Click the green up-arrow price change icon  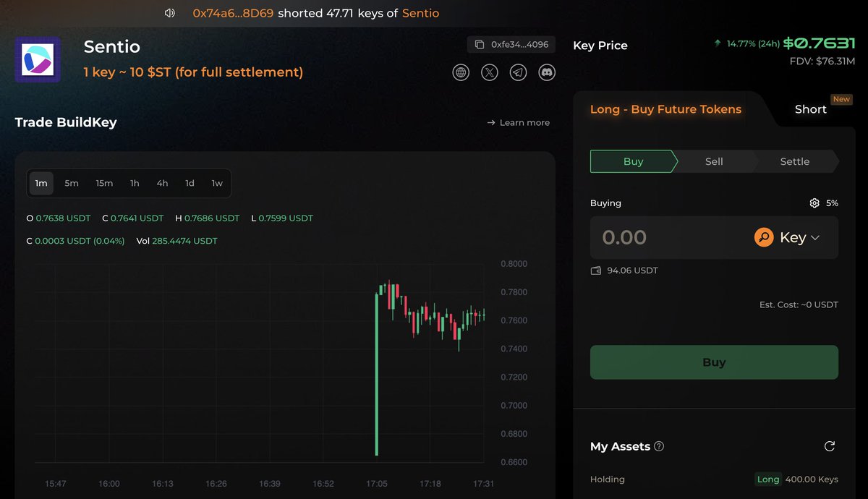click(718, 43)
